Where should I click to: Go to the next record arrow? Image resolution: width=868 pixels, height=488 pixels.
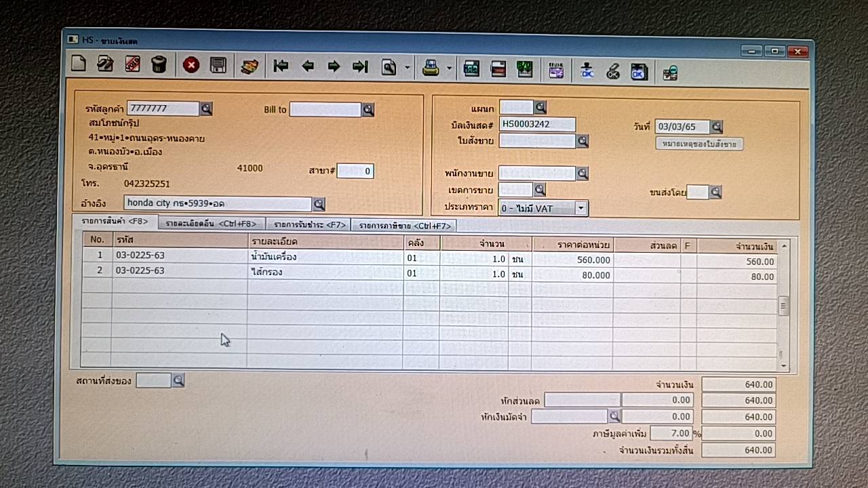pyautogui.click(x=334, y=66)
